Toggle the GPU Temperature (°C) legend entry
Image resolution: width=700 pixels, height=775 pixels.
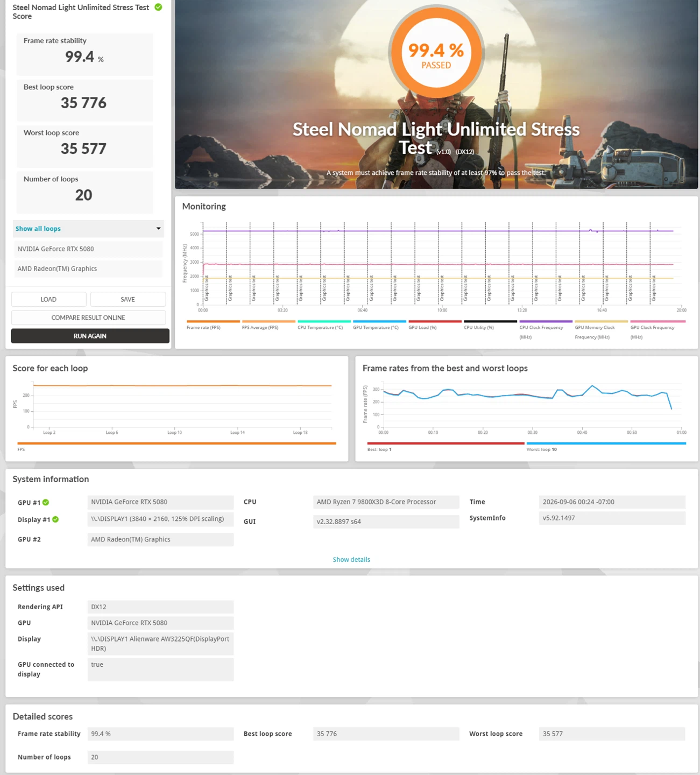point(379,325)
